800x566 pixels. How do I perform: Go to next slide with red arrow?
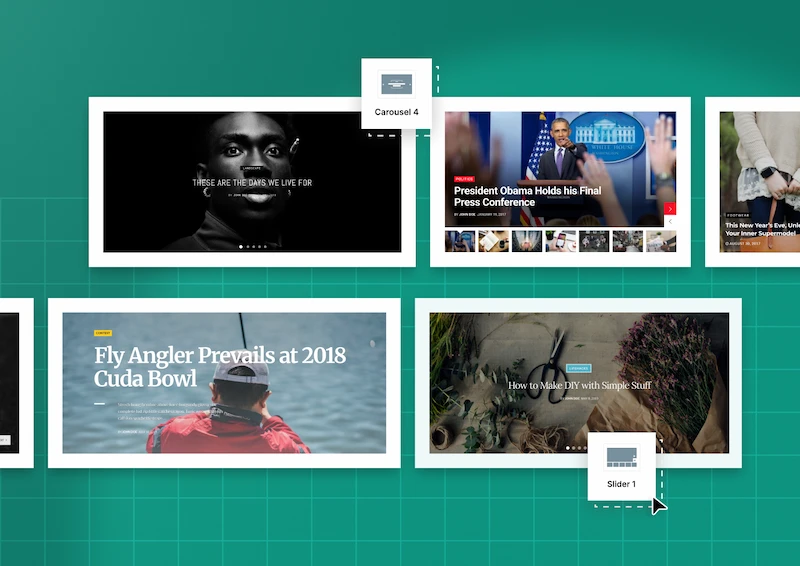click(x=670, y=209)
